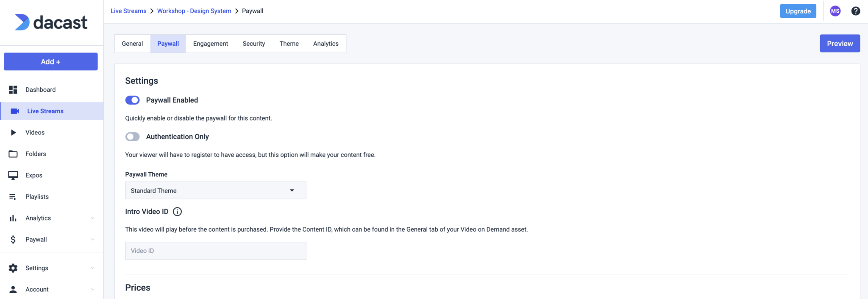
Task: Switch to the Security tab
Action: 254,44
